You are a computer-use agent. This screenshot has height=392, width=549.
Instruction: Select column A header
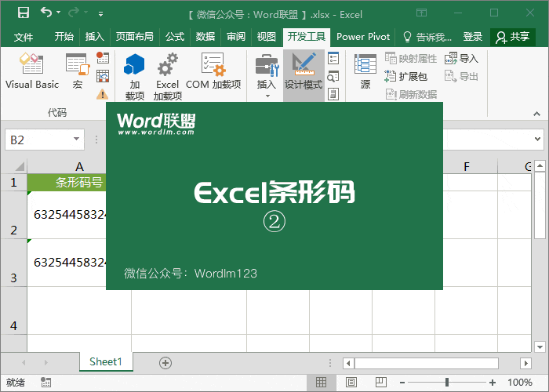(79, 166)
